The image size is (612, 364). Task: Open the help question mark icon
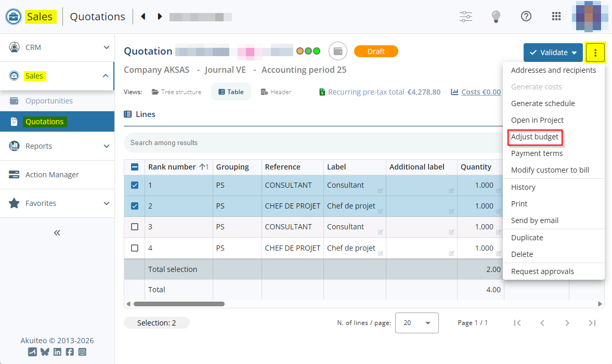click(526, 17)
